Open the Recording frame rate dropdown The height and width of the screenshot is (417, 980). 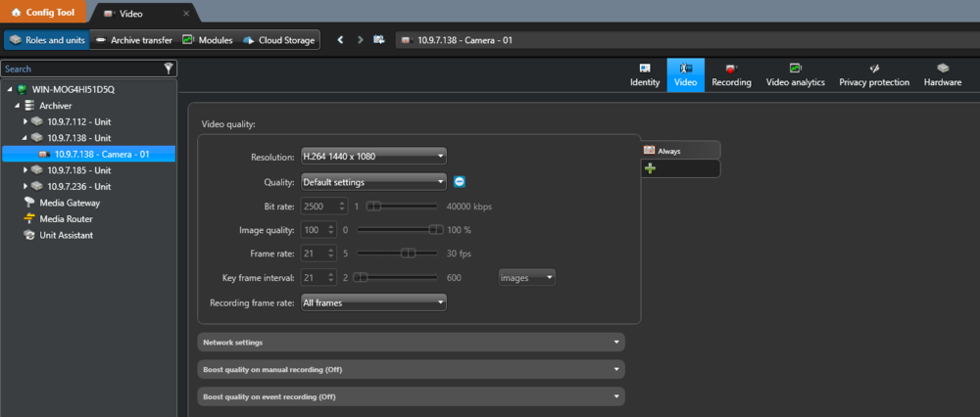[373, 302]
